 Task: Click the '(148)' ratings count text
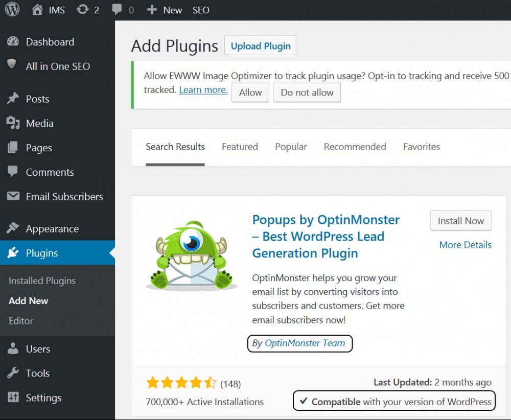(x=230, y=384)
